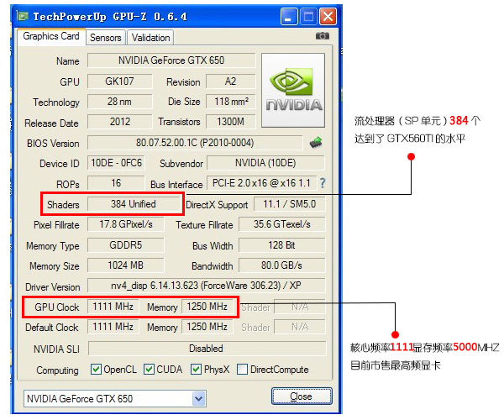Click the Default Clock value 1111 MHz
The height and width of the screenshot is (420, 504).
point(113,327)
